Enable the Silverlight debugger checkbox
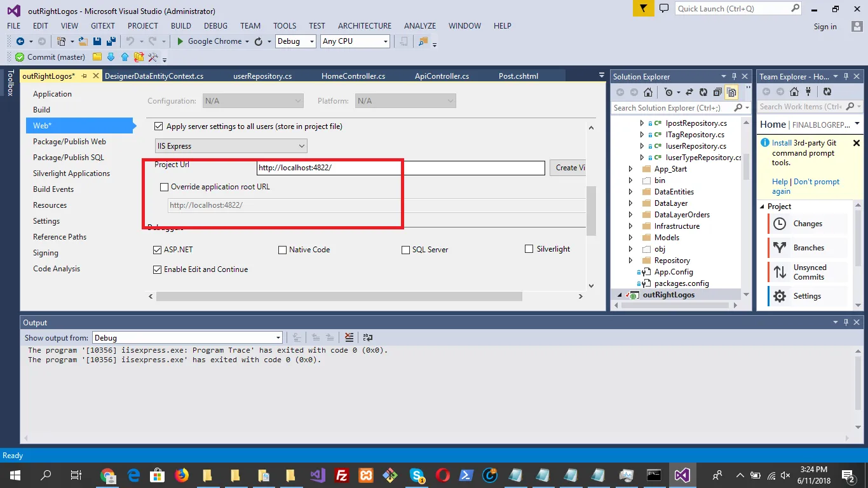The image size is (868, 488). tap(529, 249)
